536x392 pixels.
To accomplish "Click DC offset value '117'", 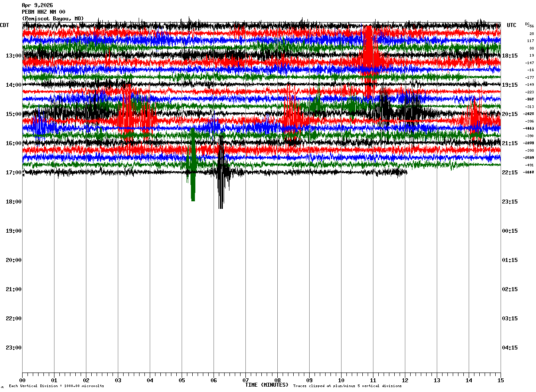I will (x=531, y=41).
